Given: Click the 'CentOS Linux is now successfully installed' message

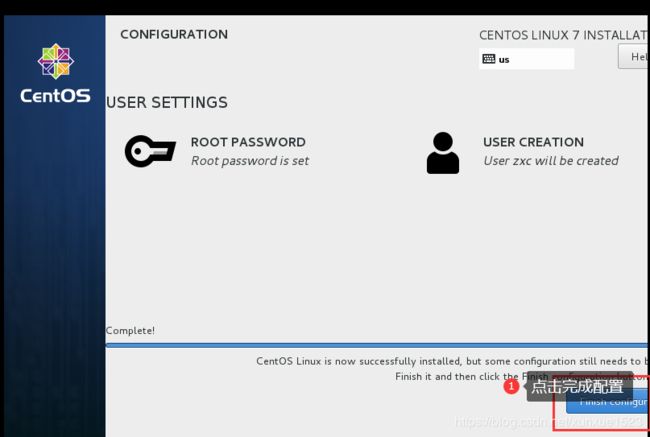Looking at the screenshot, I should [453, 361].
